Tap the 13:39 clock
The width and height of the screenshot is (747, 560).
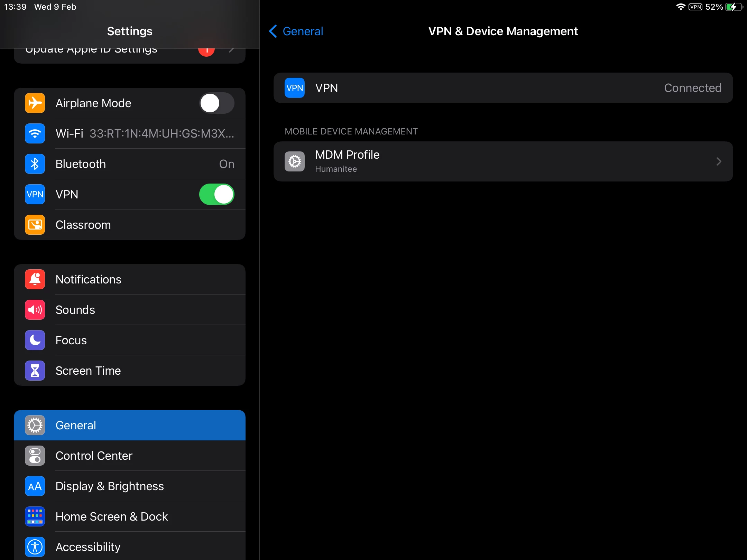(15, 7)
